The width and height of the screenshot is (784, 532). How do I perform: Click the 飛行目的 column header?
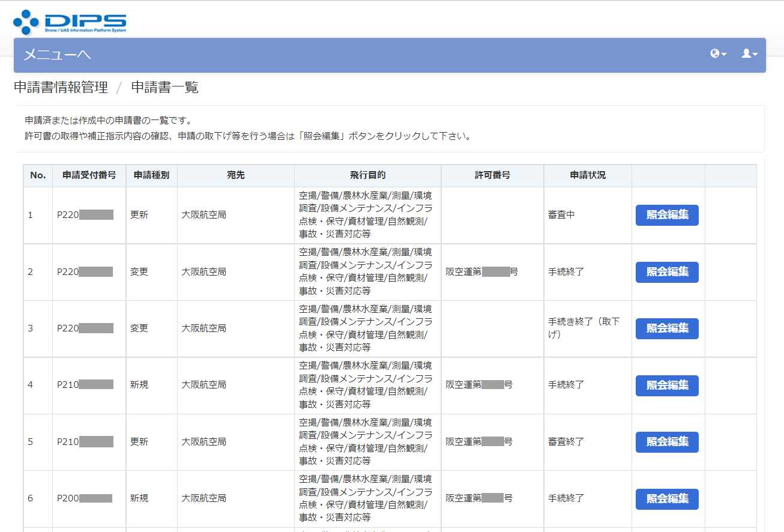coord(367,175)
